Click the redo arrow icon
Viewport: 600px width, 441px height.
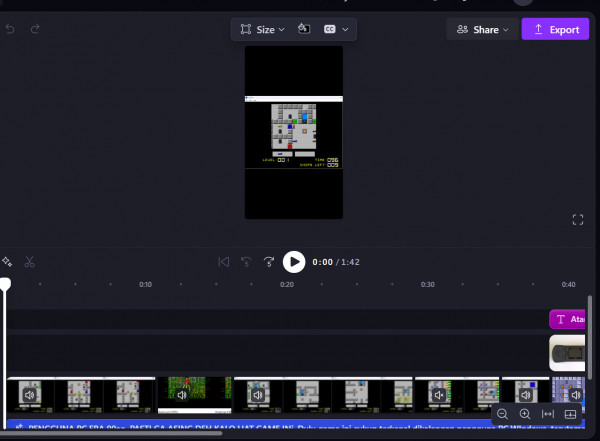click(35, 29)
